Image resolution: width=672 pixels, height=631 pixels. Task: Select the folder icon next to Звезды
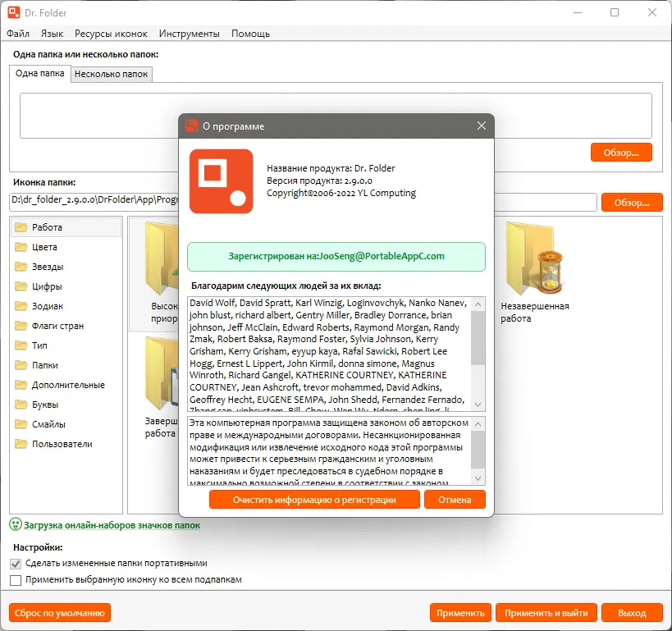(x=21, y=267)
